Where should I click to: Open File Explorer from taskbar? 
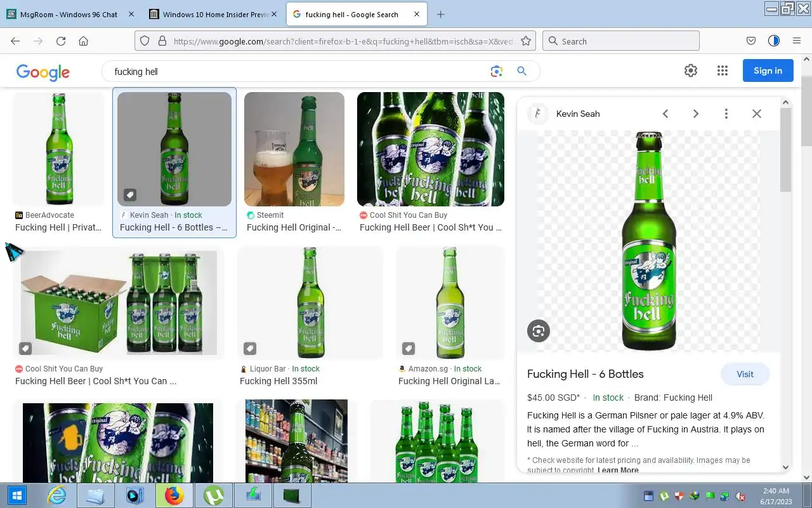pyautogui.click(x=96, y=495)
